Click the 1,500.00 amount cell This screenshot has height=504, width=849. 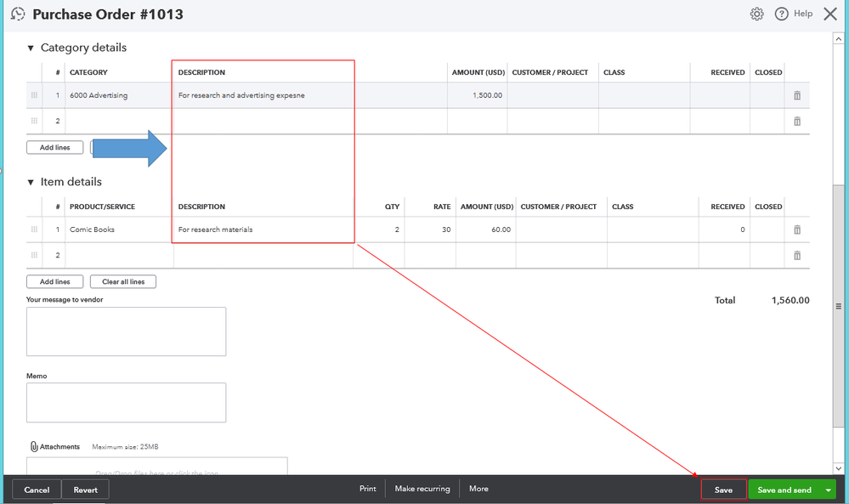click(477, 95)
